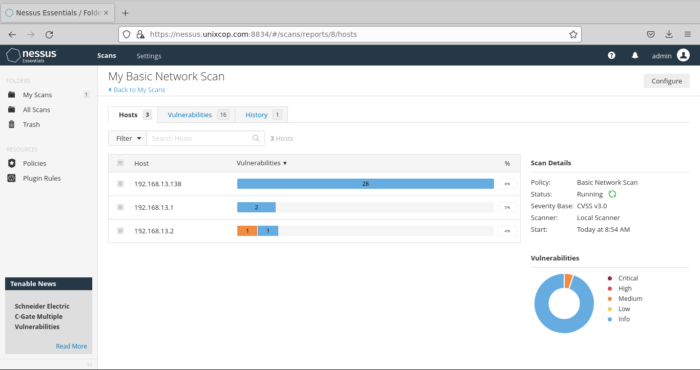700x370 pixels.
Task: Open the help question mark icon
Action: 611,55
